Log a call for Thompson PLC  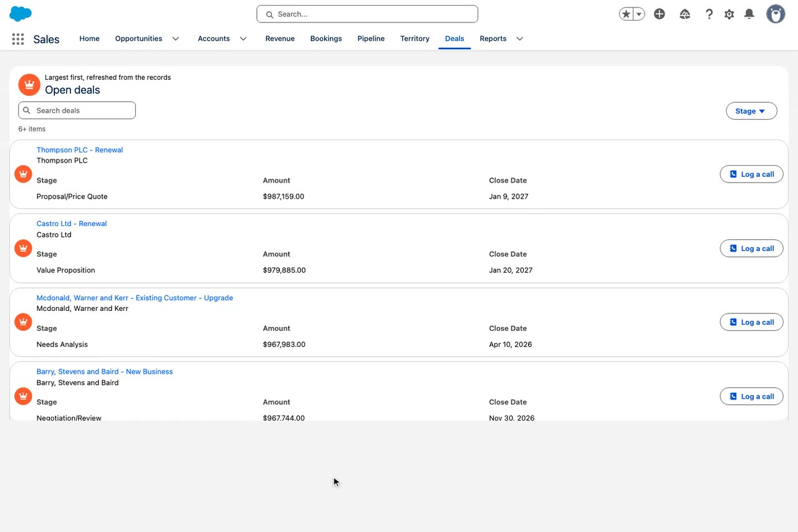(x=751, y=174)
